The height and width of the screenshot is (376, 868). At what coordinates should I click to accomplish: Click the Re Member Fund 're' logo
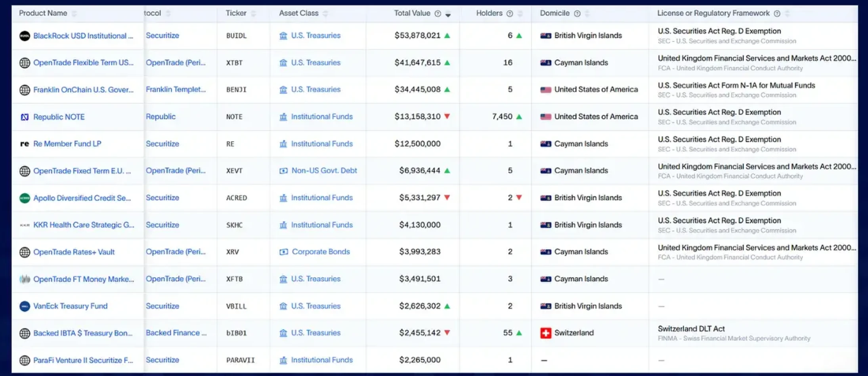(x=25, y=144)
